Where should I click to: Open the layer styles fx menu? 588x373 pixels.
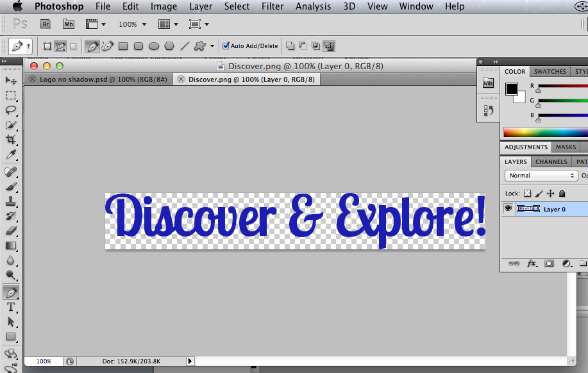click(x=532, y=263)
